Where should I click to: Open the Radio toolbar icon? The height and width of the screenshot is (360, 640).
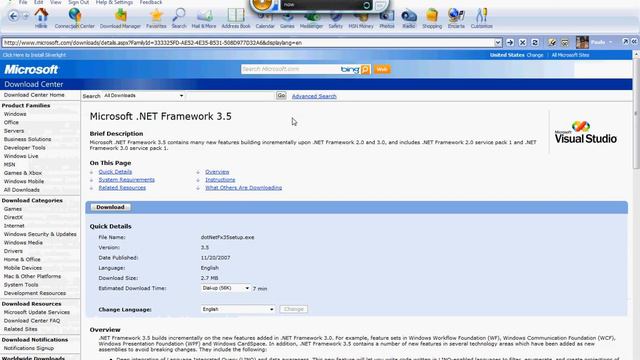click(409, 19)
